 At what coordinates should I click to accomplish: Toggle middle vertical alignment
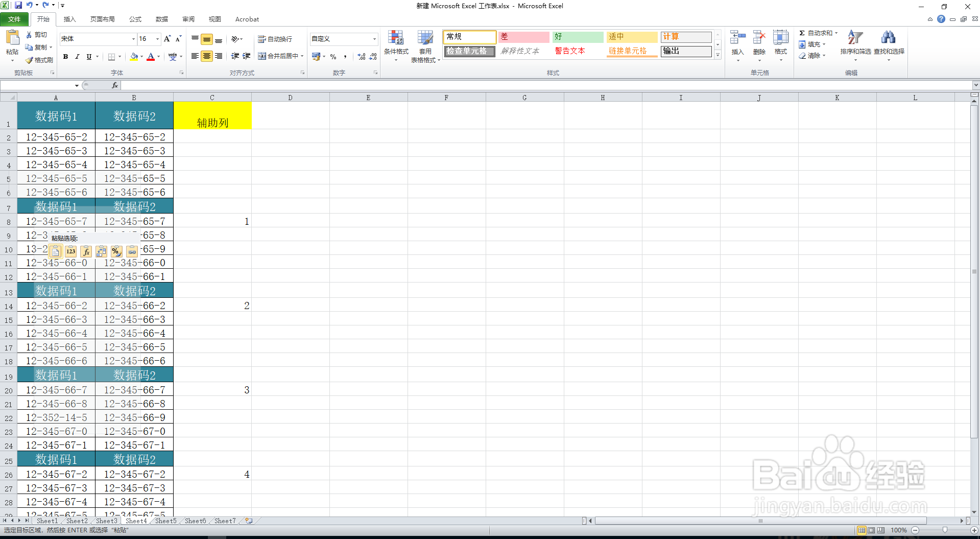point(207,39)
